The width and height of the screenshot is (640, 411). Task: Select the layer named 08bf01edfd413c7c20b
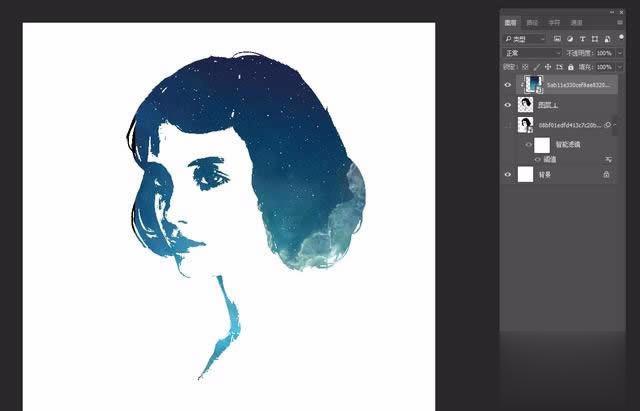click(570, 125)
